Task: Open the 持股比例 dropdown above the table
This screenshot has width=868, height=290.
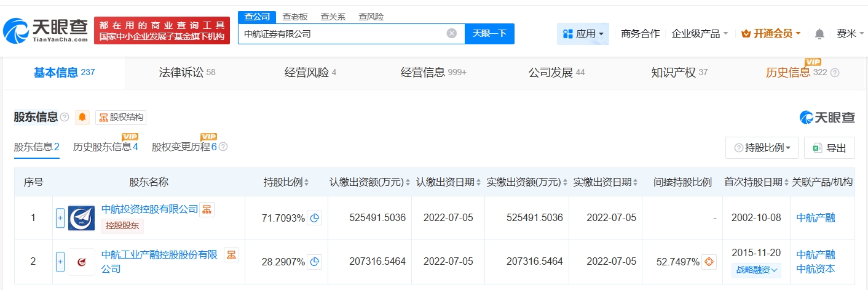Action: tap(762, 148)
